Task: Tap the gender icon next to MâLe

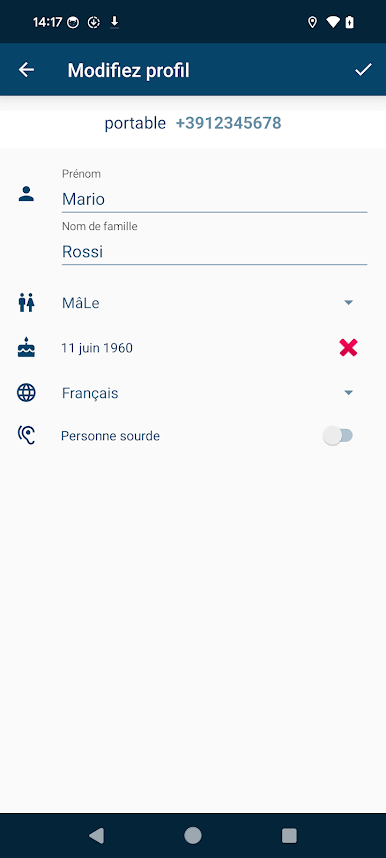Action: point(26,303)
